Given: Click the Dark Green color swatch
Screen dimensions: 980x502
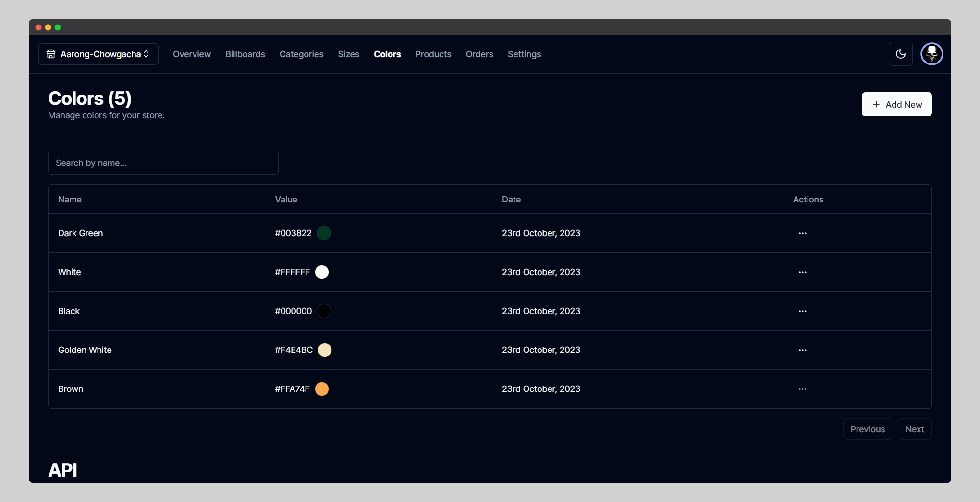Looking at the screenshot, I should 324,233.
